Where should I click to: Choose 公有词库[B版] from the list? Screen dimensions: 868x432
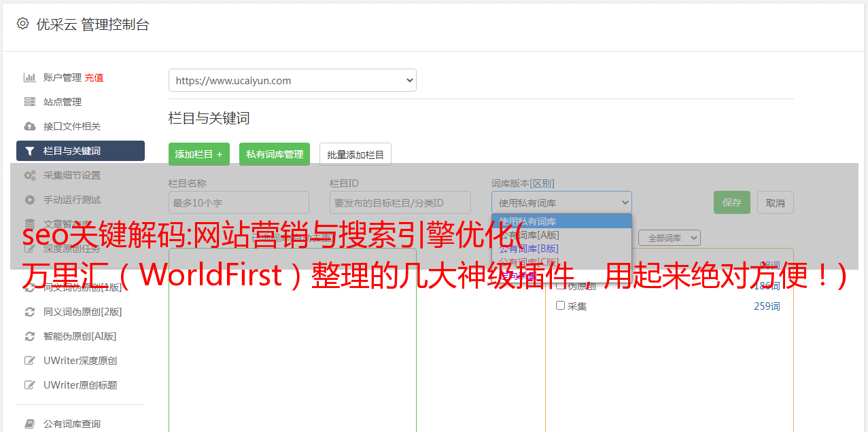coord(561,249)
